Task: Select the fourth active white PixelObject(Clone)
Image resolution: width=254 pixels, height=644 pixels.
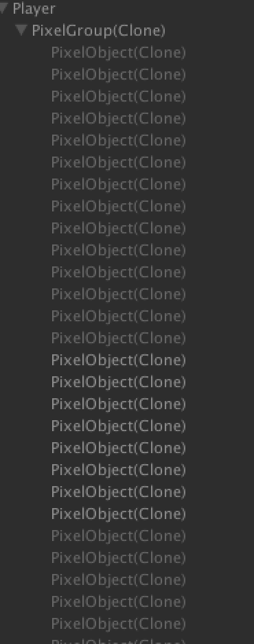Action: 119,426
